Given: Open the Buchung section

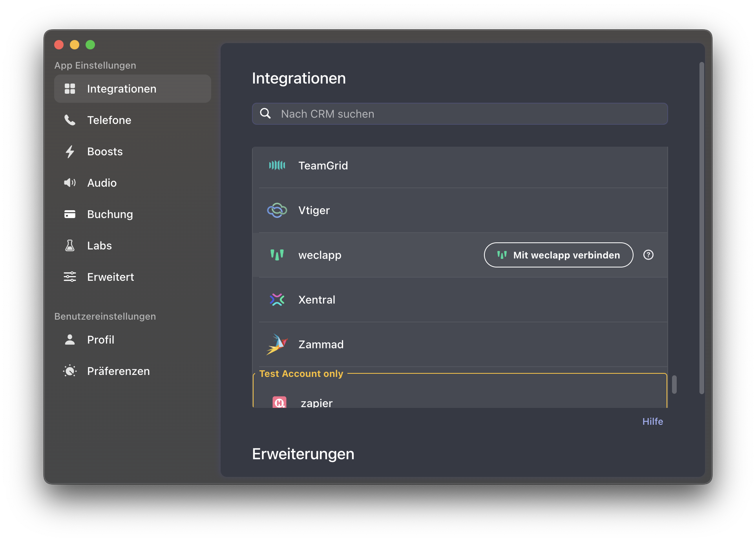Looking at the screenshot, I should 133,214.
